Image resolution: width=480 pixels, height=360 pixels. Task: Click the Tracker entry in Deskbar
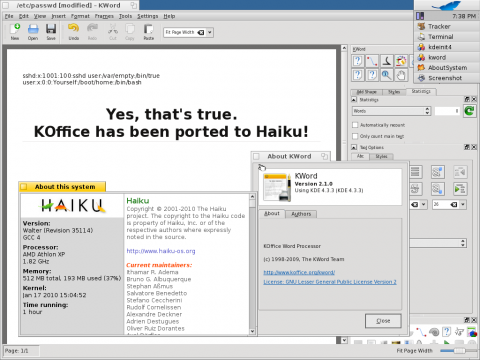447,26
